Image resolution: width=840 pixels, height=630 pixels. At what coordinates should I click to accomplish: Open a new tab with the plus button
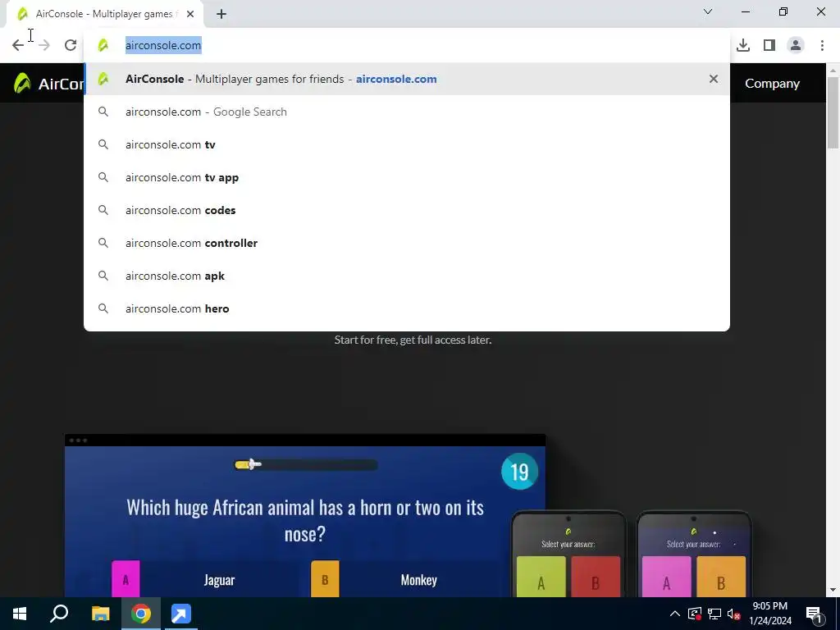[221, 14]
